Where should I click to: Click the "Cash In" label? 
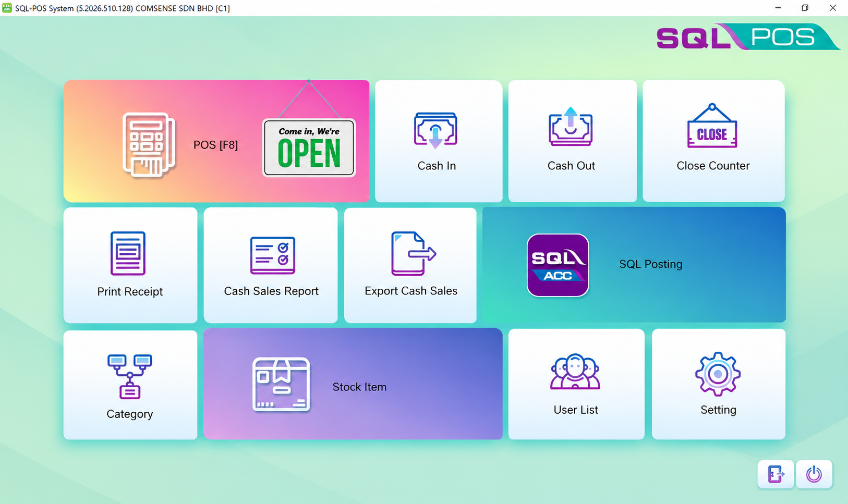click(437, 166)
